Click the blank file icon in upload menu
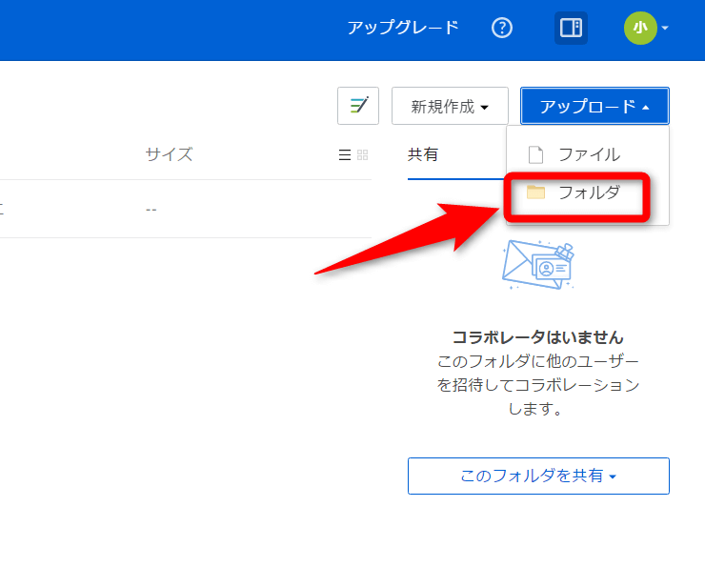The width and height of the screenshot is (705, 588). [535, 154]
